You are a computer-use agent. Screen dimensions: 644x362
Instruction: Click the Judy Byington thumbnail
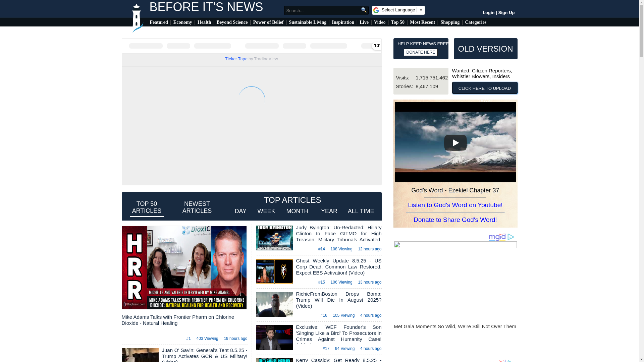274,238
